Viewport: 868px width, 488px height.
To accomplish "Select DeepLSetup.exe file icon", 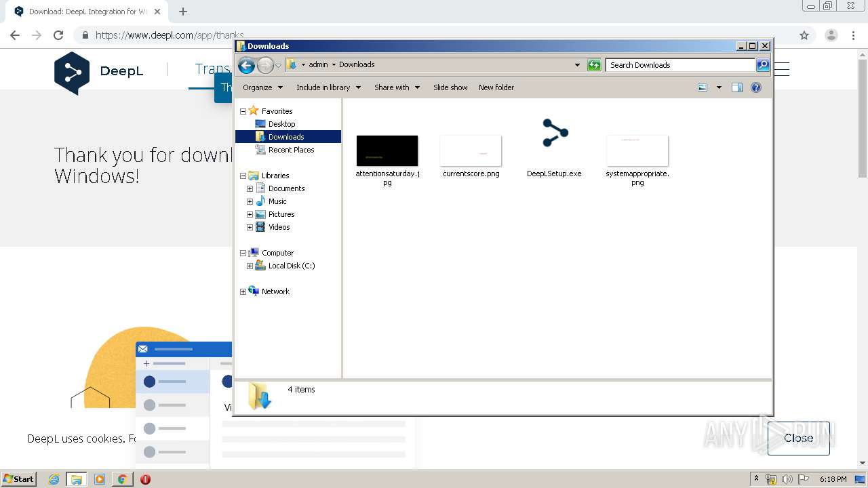I will point(555,133).
